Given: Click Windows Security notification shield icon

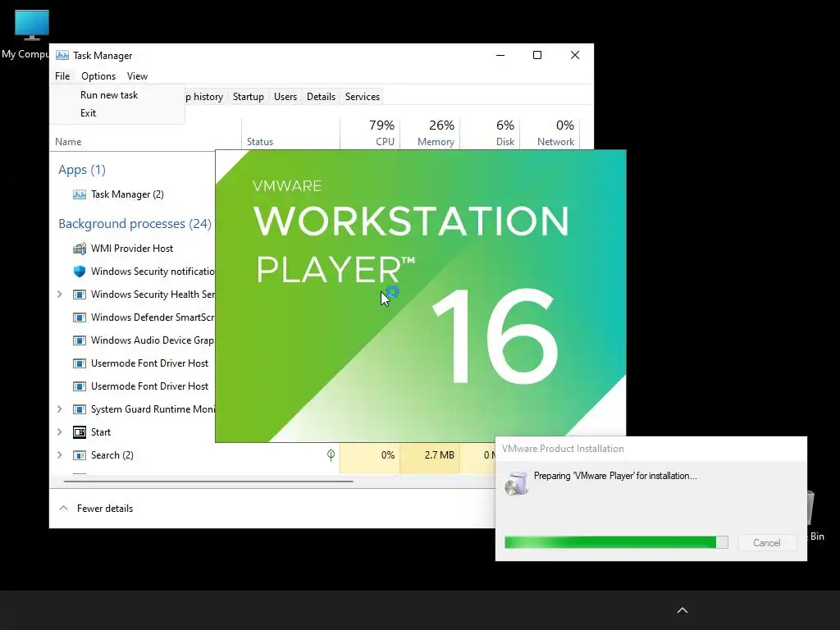Looking at the screenshot, I should (x=80, y=272).
